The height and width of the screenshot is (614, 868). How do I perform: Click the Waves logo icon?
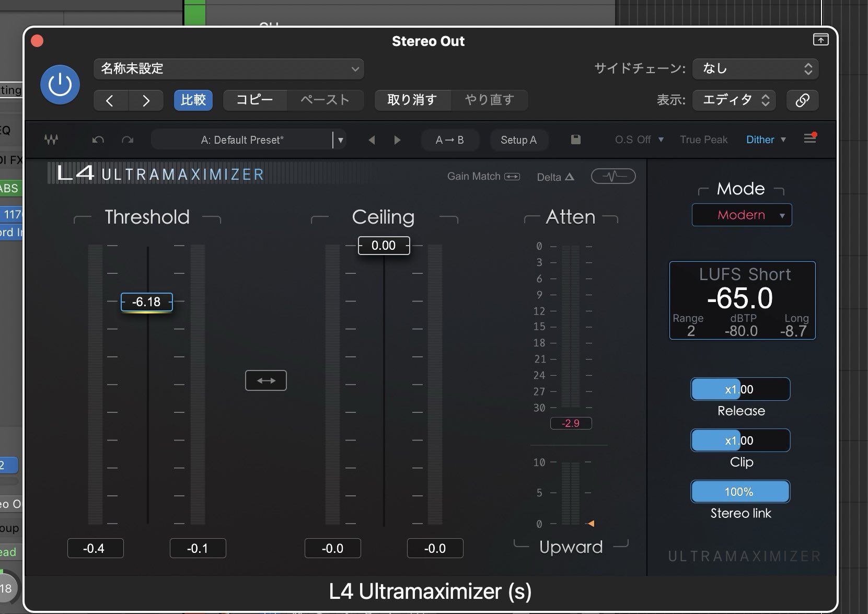[51, 140]
